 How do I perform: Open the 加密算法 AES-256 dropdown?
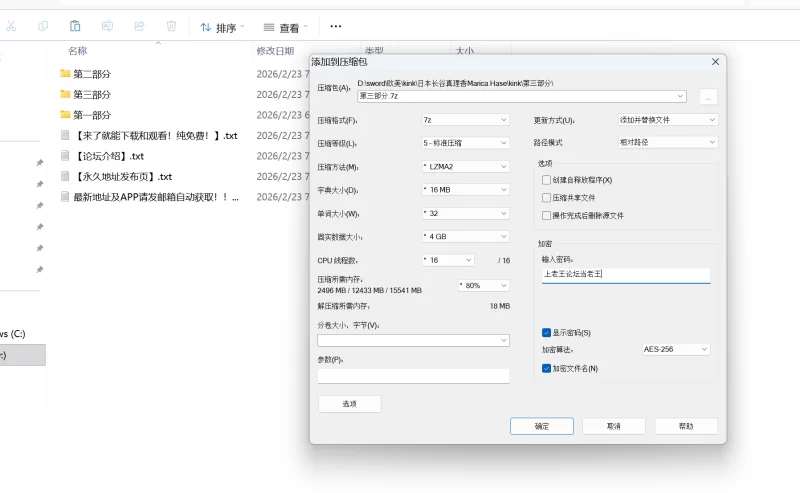tap(675, 350)
